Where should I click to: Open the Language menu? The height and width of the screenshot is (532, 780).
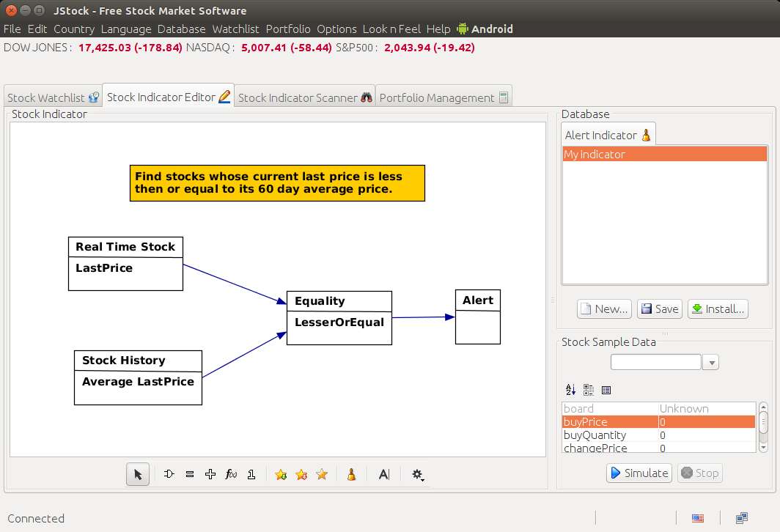click(x=126, y=29)
